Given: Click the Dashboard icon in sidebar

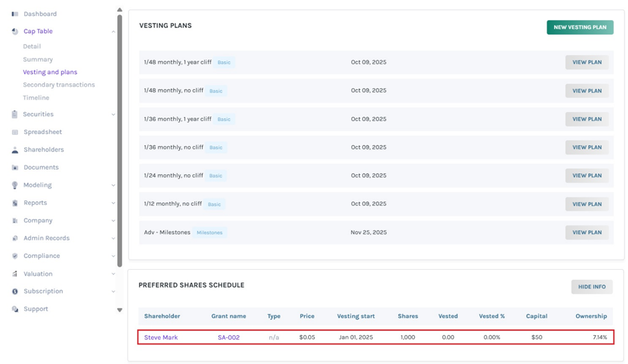Looking at the screenshot, I should 15,14.
